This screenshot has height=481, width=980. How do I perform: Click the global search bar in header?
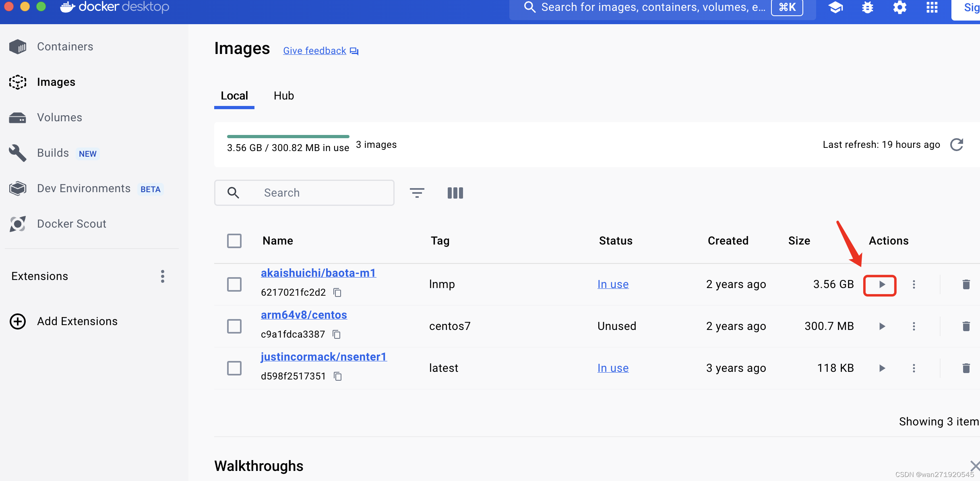click(x=662, y=7)
